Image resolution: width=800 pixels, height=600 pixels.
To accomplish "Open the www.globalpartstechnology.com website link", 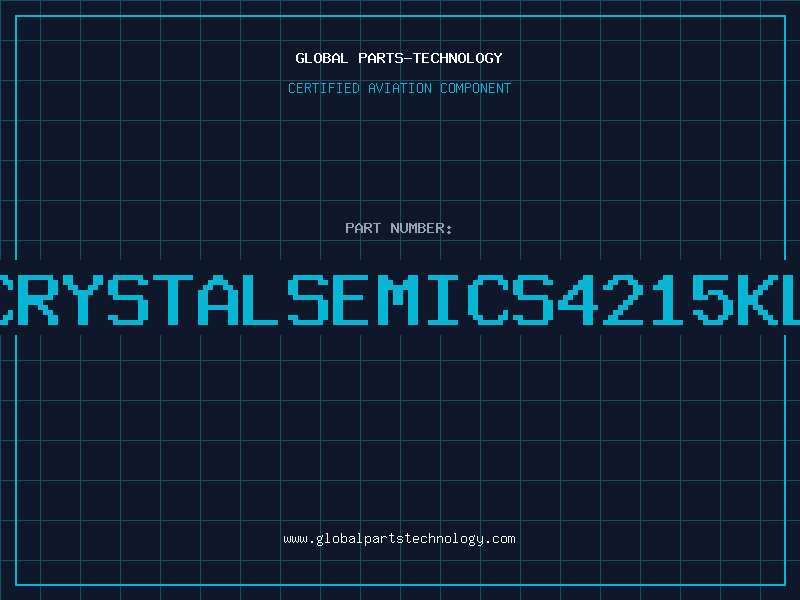I will 399,539.
